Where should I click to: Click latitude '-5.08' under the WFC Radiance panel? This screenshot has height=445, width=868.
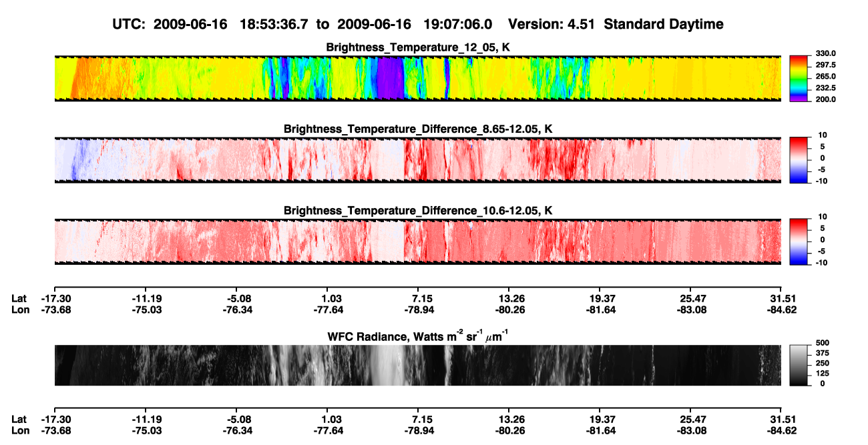tap(238, 419)
